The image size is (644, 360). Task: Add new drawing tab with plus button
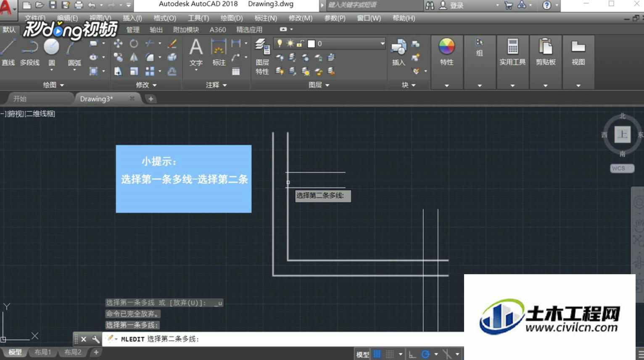151,99
